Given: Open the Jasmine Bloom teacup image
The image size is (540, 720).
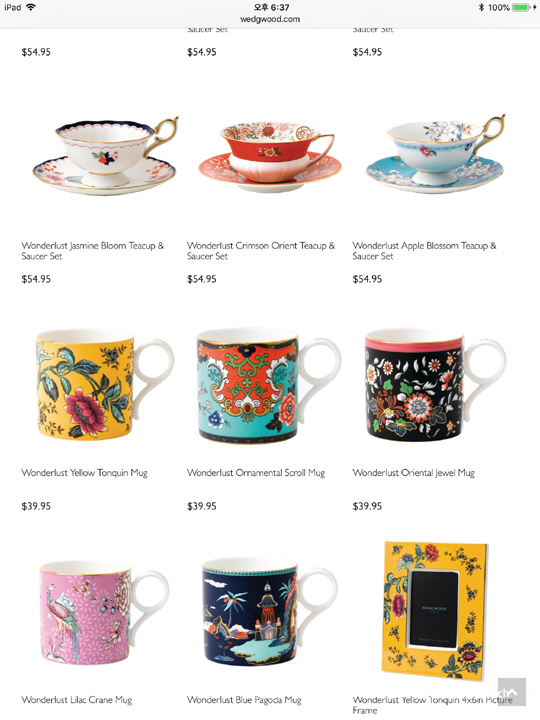Looking at the screenshot, I should [x=105, y=155].
